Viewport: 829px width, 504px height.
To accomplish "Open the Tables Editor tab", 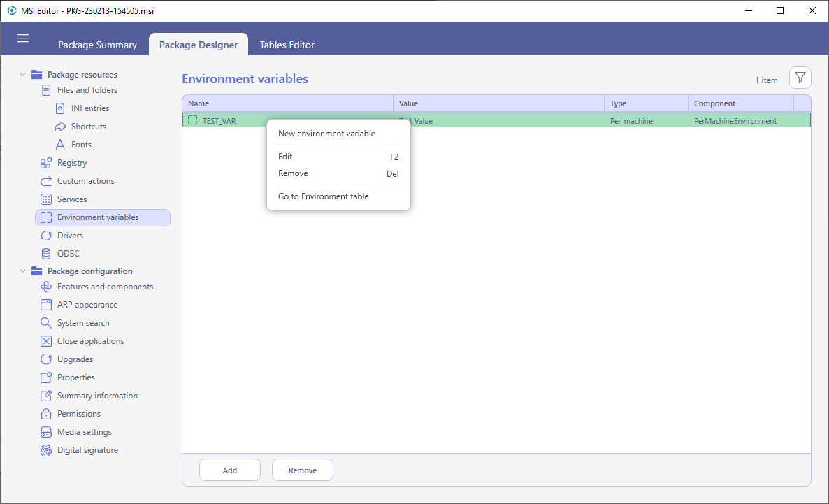I will pyautogui.click(x=287, y=45).
